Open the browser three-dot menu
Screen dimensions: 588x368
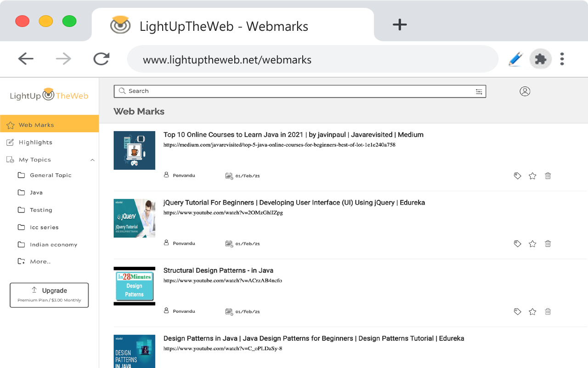562,59
